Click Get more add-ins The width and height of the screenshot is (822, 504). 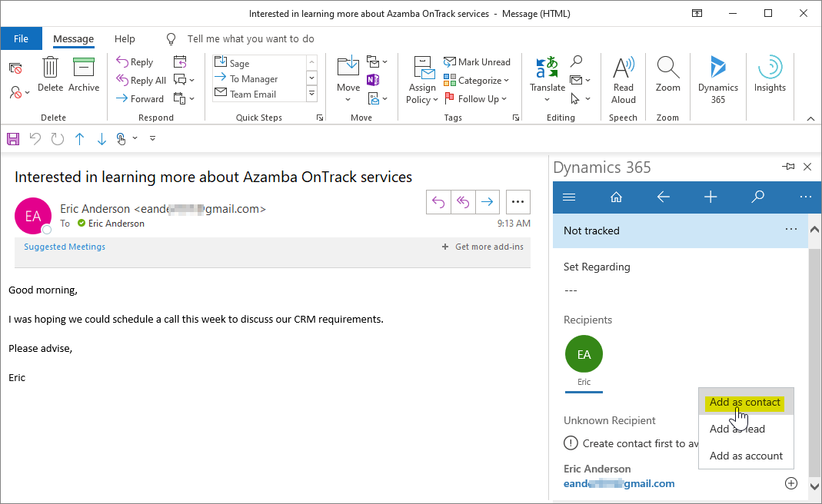pyautogui.click(x=483, y=247)
